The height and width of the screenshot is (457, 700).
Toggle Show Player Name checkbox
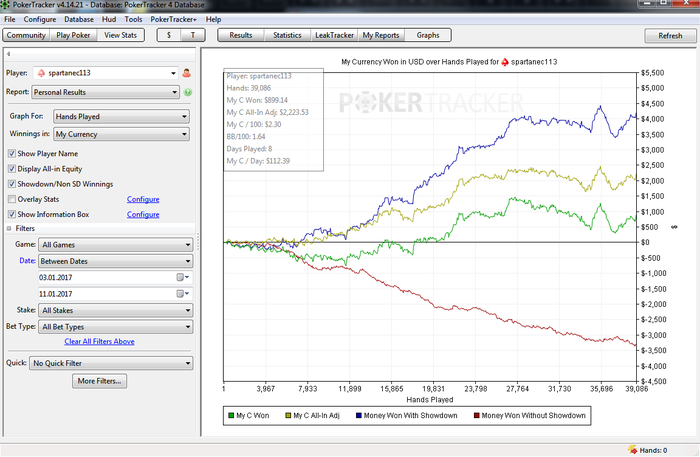pos(12,154)
